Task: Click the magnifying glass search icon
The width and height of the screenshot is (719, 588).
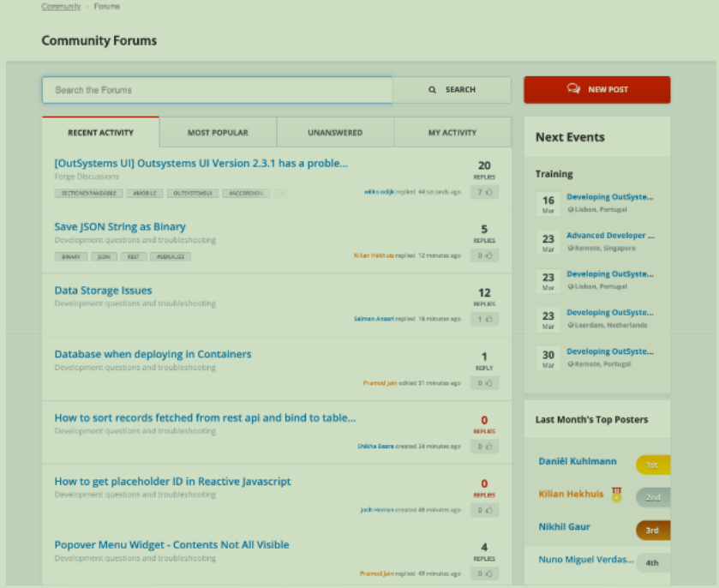Action: pyautogui.click(x=431, y=89)
